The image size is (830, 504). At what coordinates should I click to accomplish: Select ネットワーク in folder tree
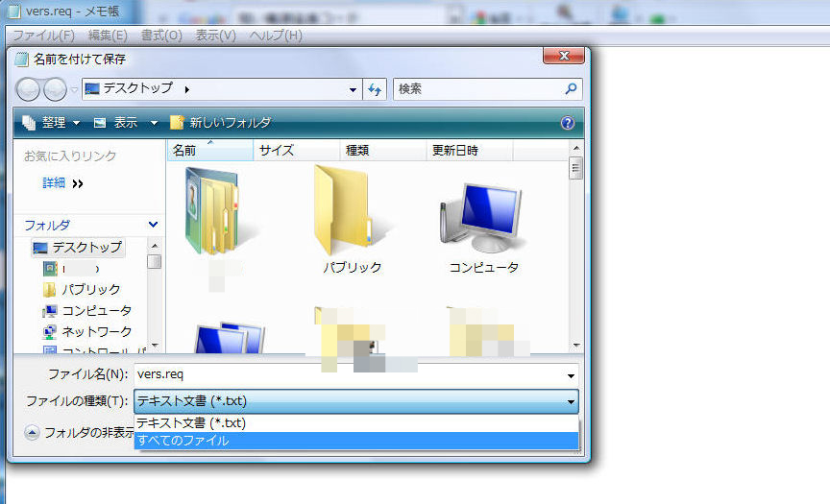coord(86,331)
